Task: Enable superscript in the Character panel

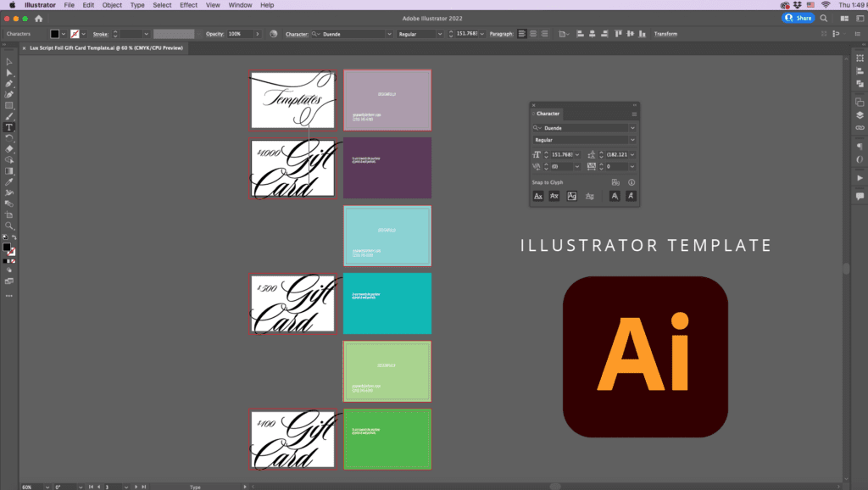Action: pyautogui.click(x=571, y=196)
